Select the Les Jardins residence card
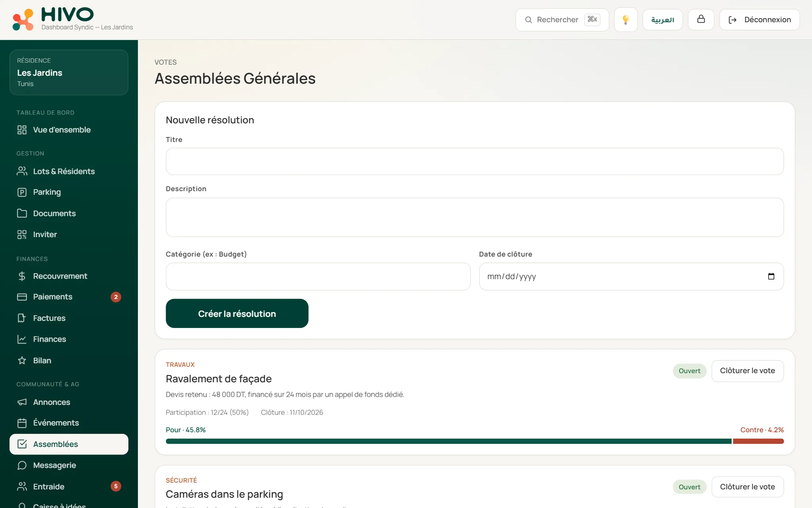 (69, 72)
